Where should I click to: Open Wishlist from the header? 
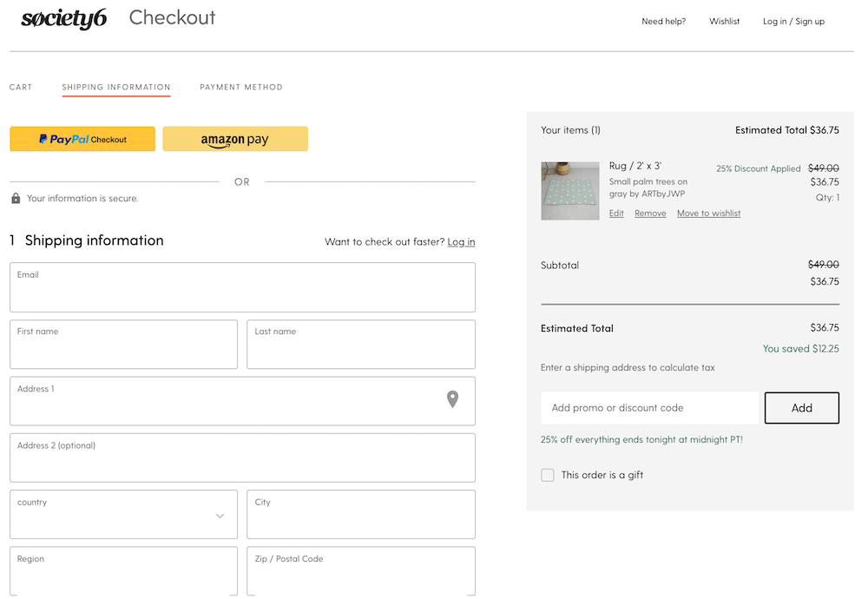(724, 22)
